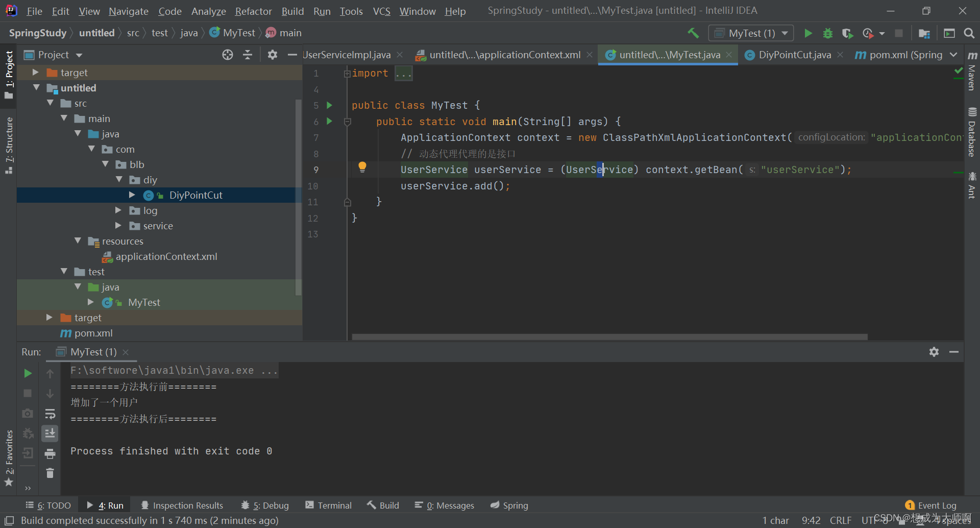This screenshot has width=980, height=528.
Task: Click the Search Everywhere magnifier icon
Action: [x=969, y=33]
